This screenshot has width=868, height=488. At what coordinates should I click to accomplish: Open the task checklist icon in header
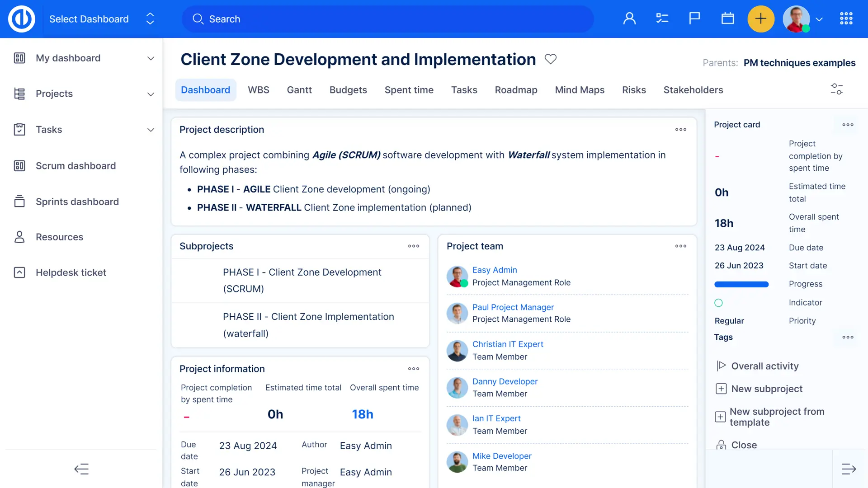coord(662,19)
